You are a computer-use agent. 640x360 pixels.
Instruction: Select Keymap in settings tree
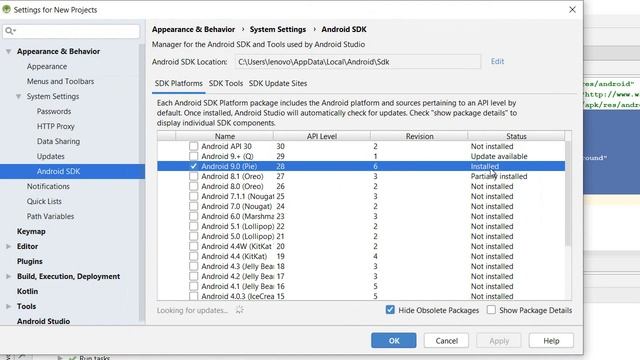click(31, 231)
